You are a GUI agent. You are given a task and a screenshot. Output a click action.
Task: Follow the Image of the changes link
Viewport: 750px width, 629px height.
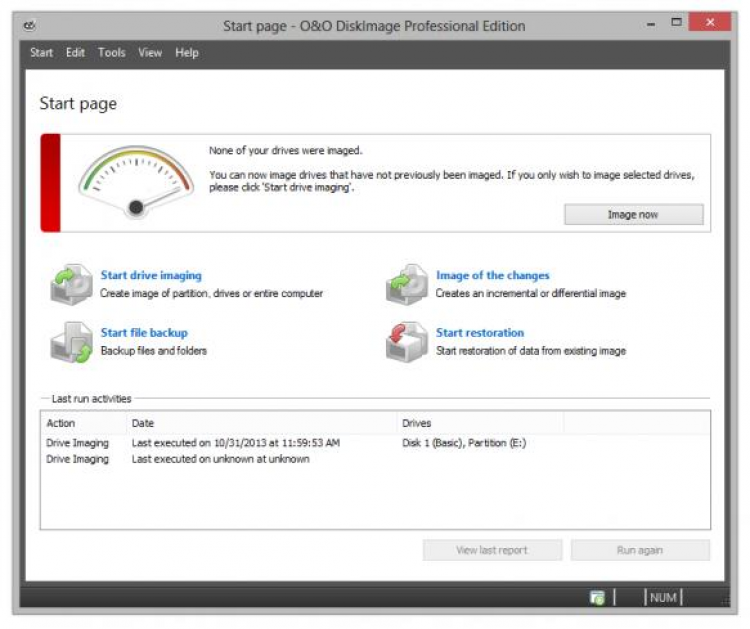[492, 276]
